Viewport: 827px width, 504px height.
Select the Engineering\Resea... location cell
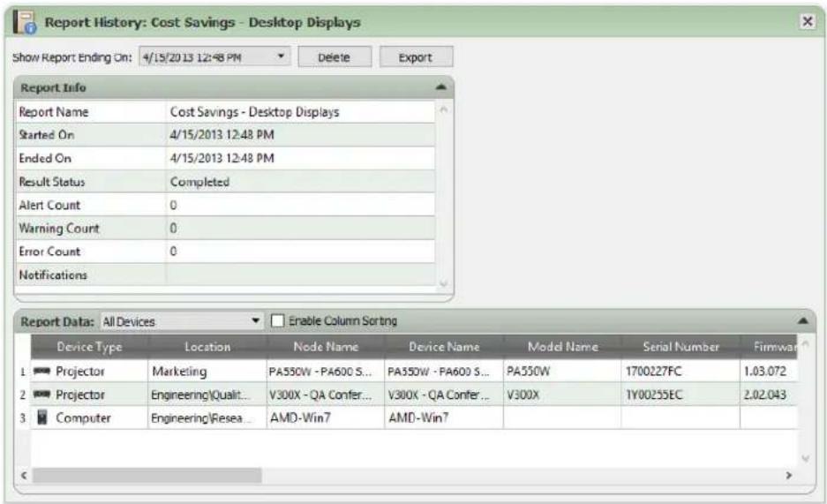207,417
